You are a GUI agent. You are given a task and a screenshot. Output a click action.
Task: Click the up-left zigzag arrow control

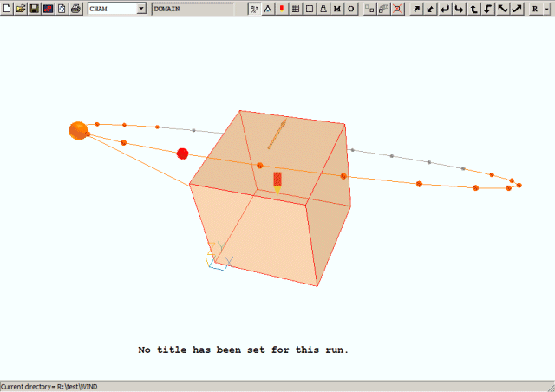pyautogui.click(x=503, y=9)
